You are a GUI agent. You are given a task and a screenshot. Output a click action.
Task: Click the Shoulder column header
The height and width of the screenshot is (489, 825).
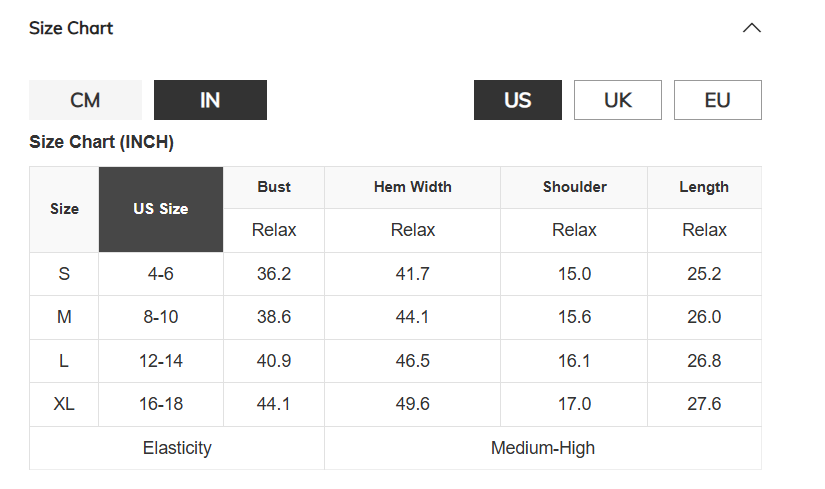click(x=574, y=187)
